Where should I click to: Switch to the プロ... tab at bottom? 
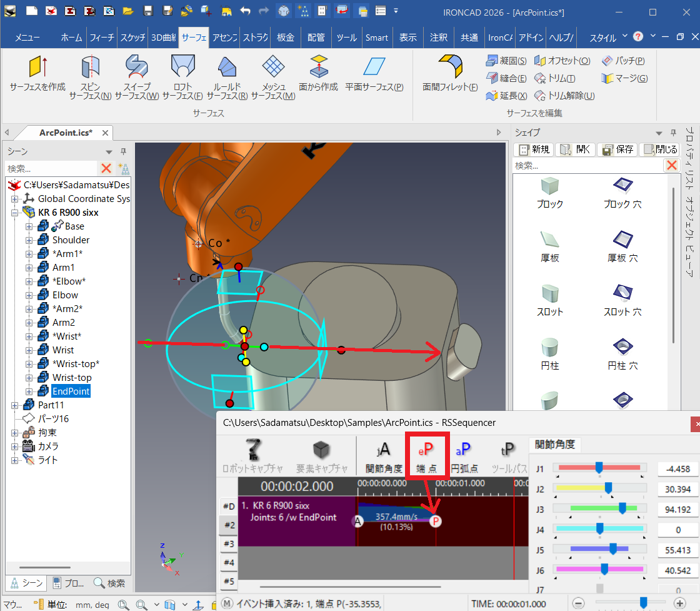pyautogui.click(x=68, y=583)
